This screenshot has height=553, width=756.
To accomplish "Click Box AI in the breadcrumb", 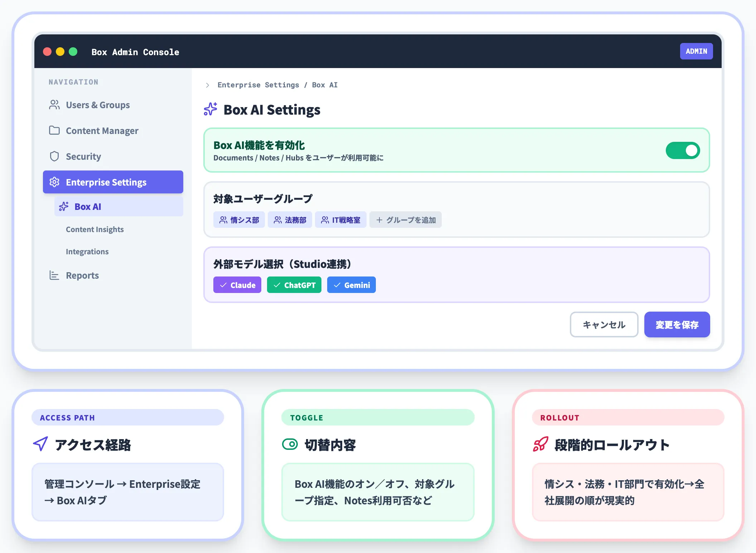I will [x=325, y=85].
